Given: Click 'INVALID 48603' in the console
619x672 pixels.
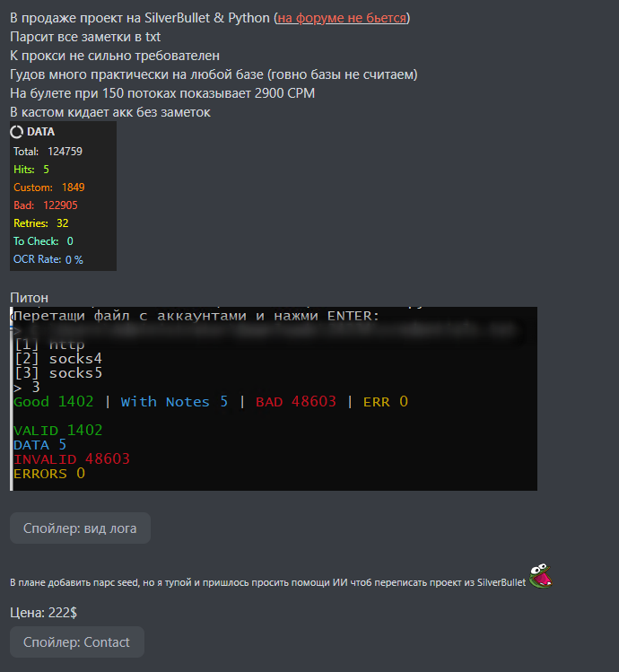Looking at the screenshot, I should tap(72, 459).
